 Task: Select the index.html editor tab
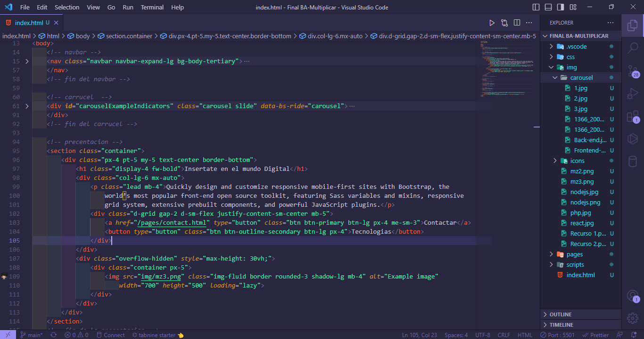pos(28,22)
